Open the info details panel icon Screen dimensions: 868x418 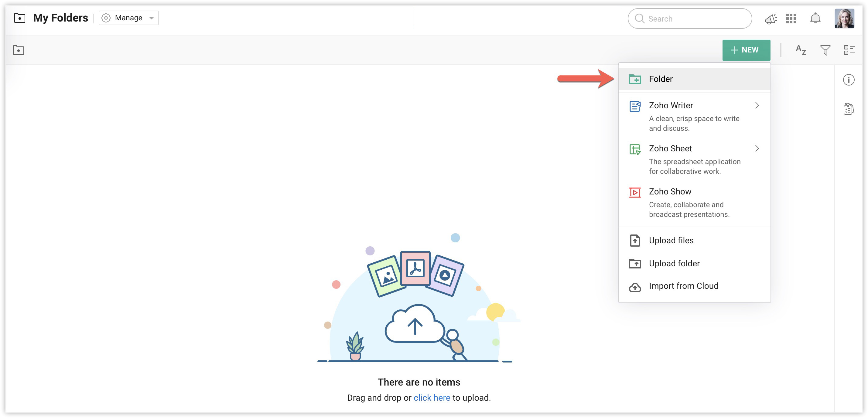[849, 80]
